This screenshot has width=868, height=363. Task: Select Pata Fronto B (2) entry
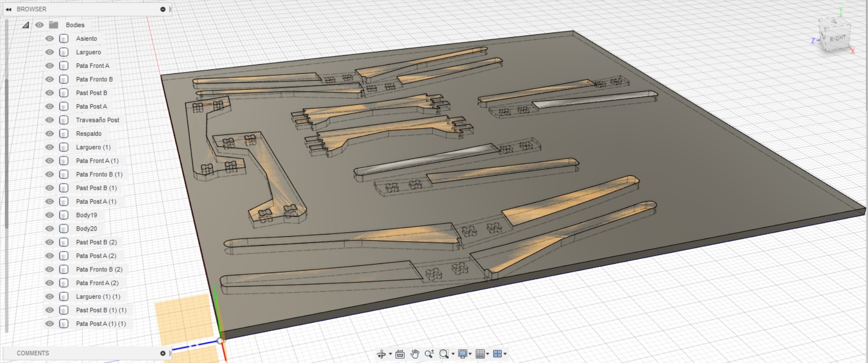pyautogui.click(x=99, y=269)
